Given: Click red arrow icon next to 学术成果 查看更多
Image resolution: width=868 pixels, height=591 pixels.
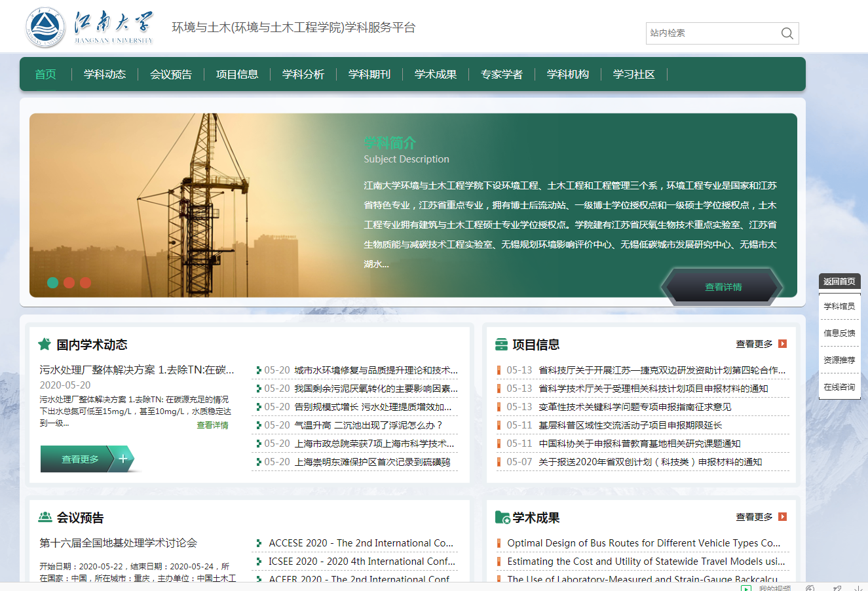Looking at the screenshot, I should coord(782,517).
